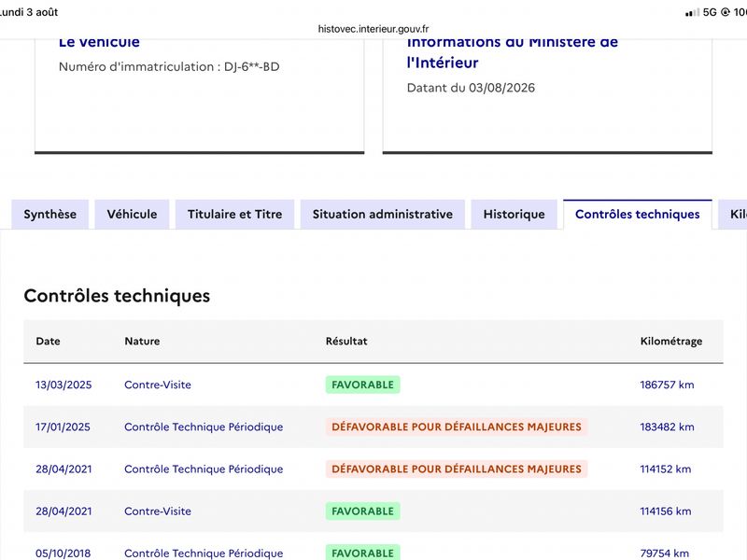The image size is (747, 560).
Task: Click Contrôle Technique Périodique in 05/10/2018 row
Action: (x=204, y=553)
